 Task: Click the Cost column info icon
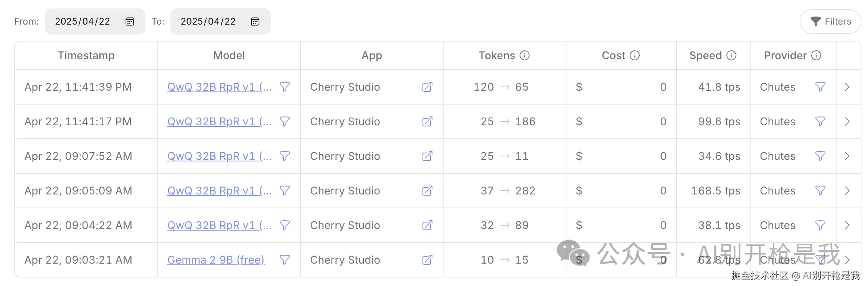[x=635, y=56]
